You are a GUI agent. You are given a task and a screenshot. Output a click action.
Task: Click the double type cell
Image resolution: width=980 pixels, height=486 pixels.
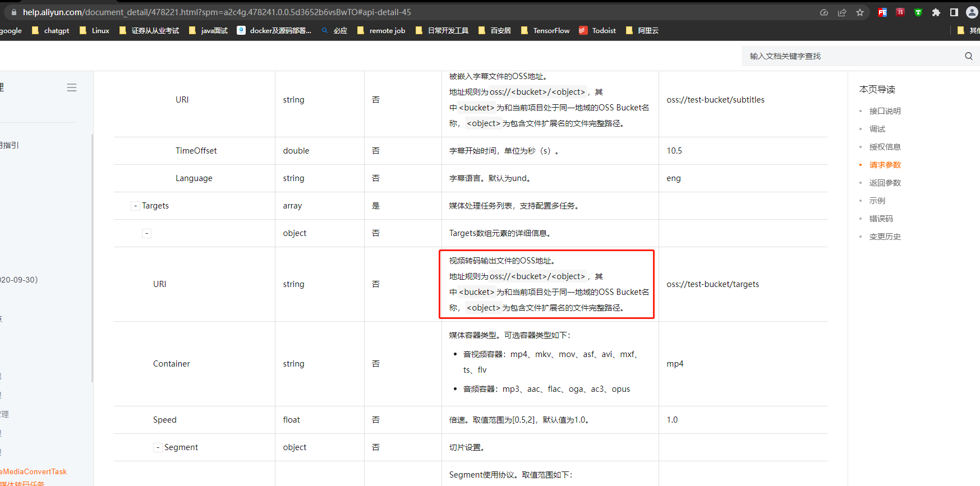pyautogui.click(x=296, y=151)
